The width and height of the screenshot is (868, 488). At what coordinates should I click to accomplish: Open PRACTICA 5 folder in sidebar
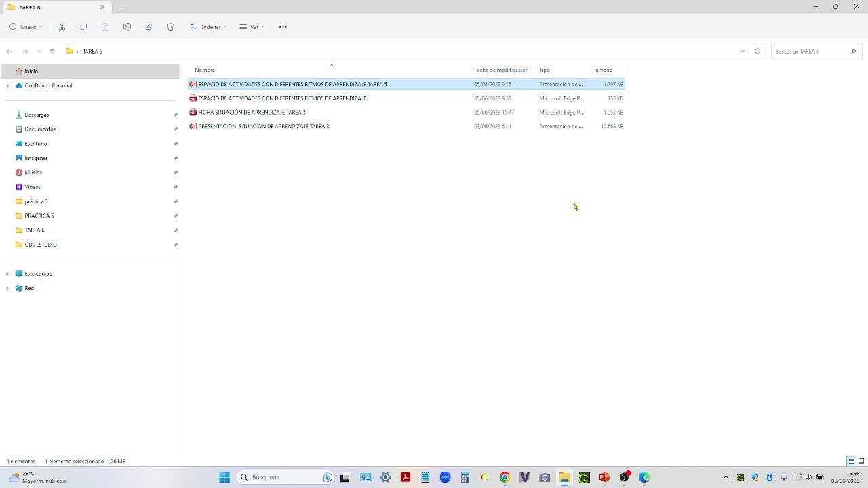pos(39,216)
